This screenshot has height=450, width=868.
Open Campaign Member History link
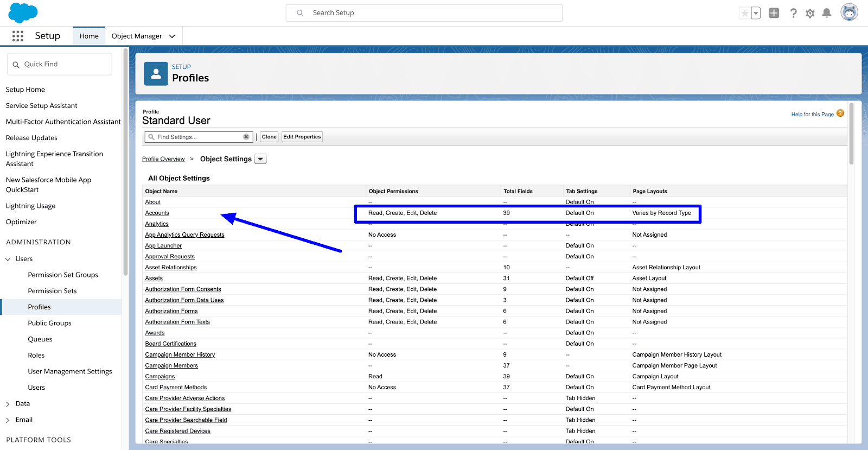pyautogui.click(x=180, y=354)
